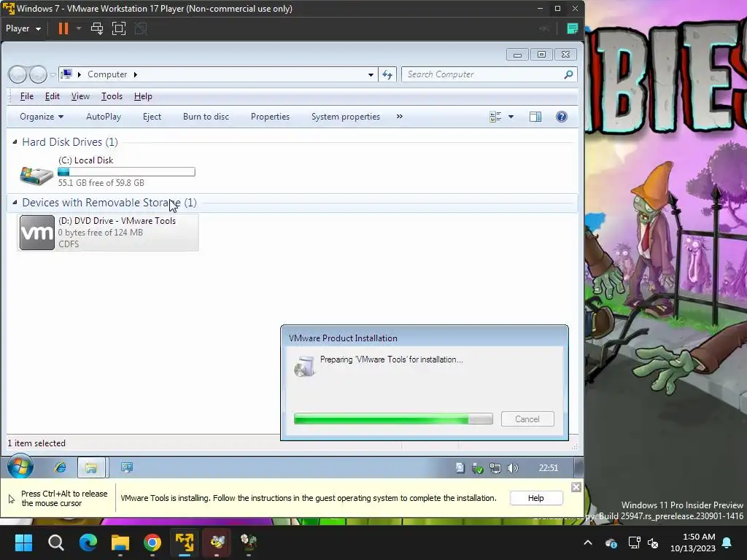Refresh the Computer folder view

(387, 75)
